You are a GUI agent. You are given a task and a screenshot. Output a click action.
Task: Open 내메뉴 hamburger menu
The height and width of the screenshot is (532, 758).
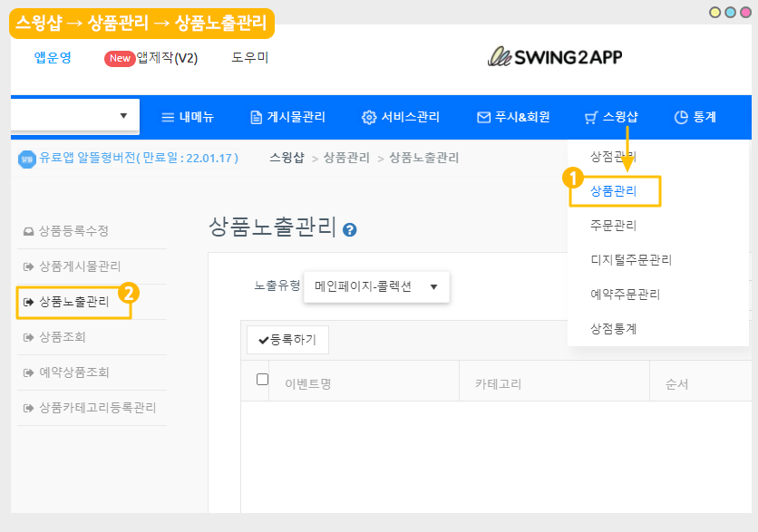click(188, 117)
